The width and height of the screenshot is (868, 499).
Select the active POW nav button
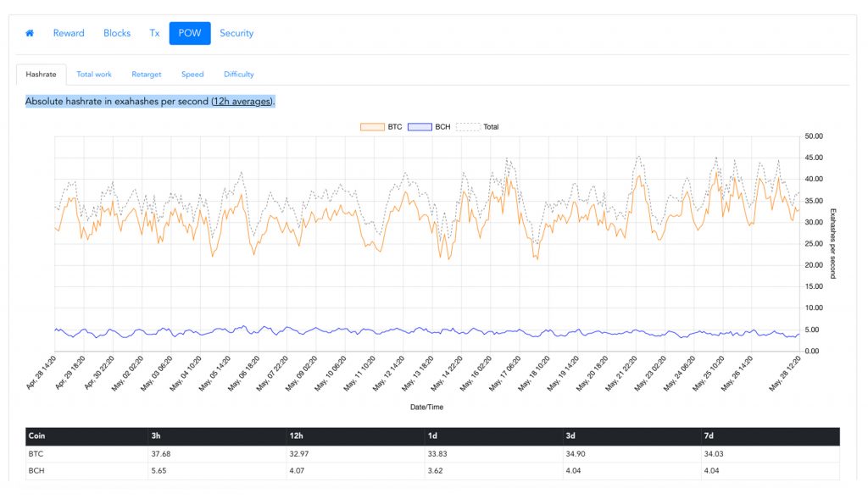pos(189,33)
